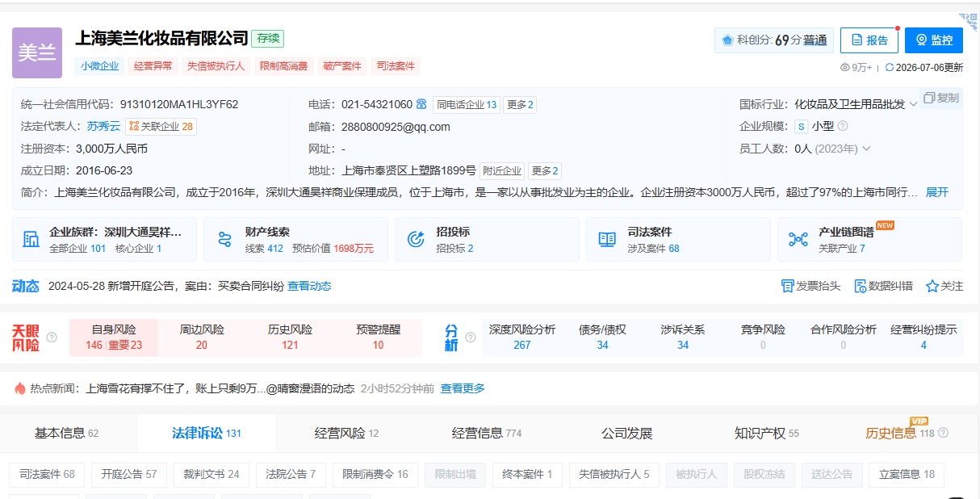Click the red 失信被执行人 header tag
980x499 pixels.
[216, 66]
